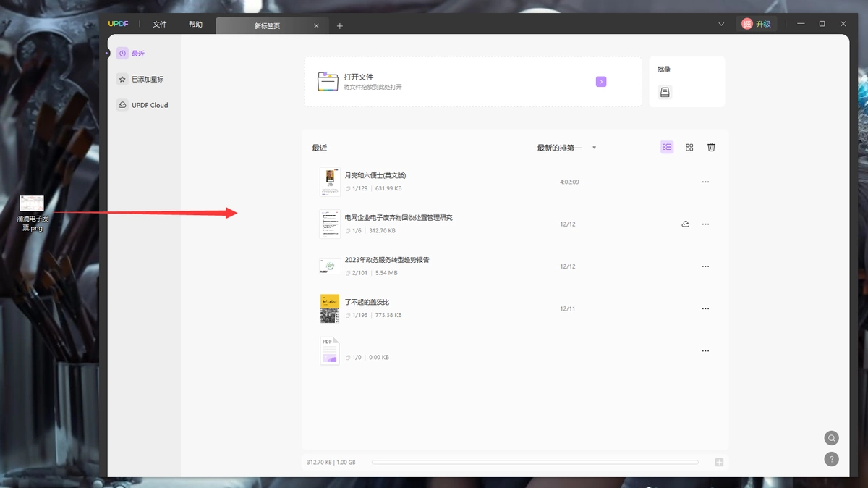
Task: Open the 文件 menu
Action: [x=160, y=24]
